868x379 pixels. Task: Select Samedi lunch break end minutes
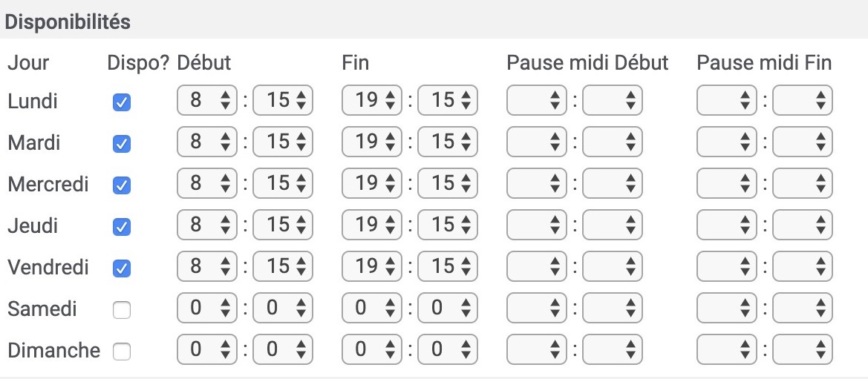(802, 308)
